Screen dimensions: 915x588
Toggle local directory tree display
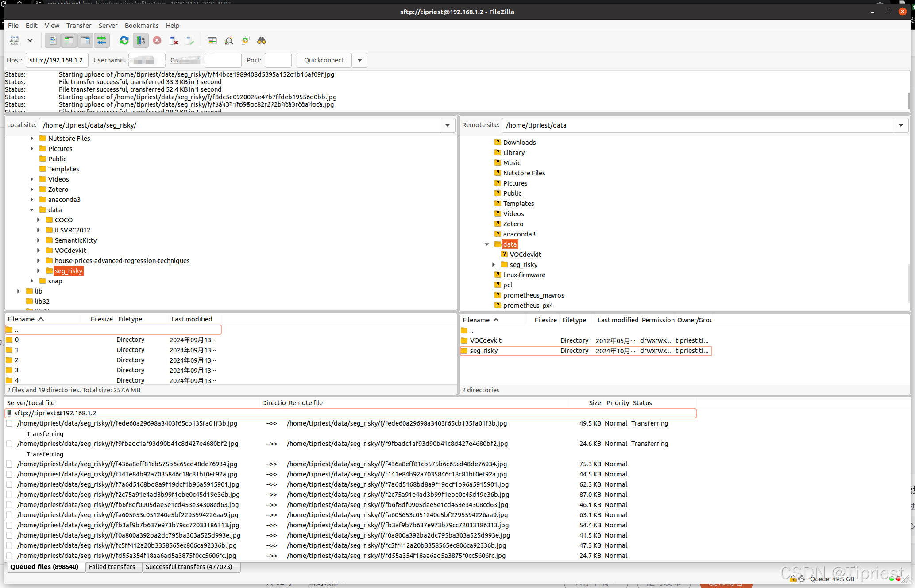pos(69,40)
